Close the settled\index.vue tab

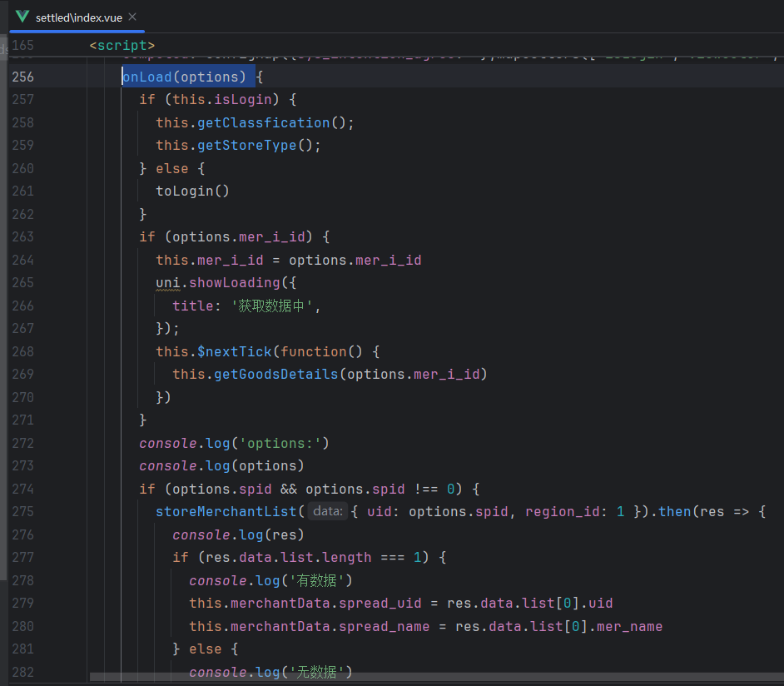click(x=132, y=17)
